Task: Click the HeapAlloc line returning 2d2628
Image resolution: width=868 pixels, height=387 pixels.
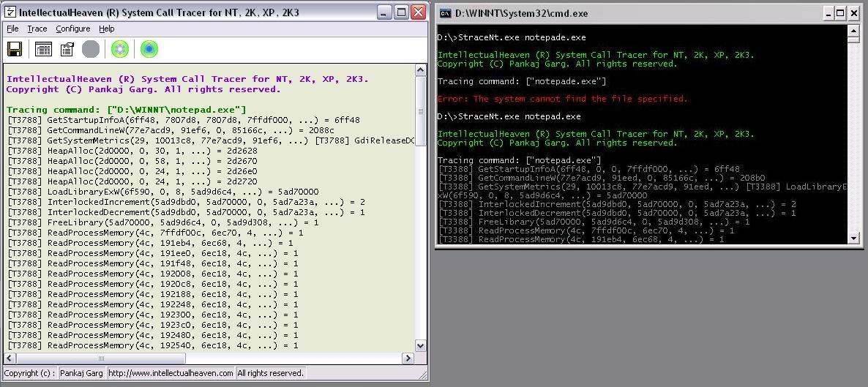Action: [132, 151]
